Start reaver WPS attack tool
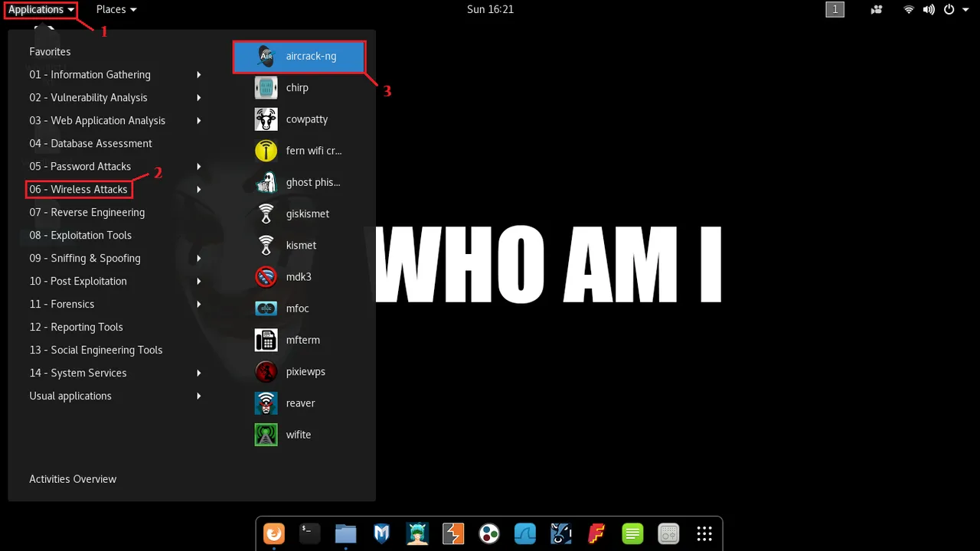This screenshot has width=980, height=551. pyautogui.click(x=299, y=403)
